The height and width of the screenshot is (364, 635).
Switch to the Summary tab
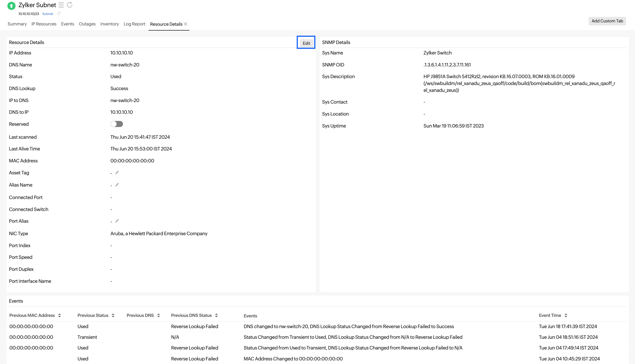click(17, 24)
